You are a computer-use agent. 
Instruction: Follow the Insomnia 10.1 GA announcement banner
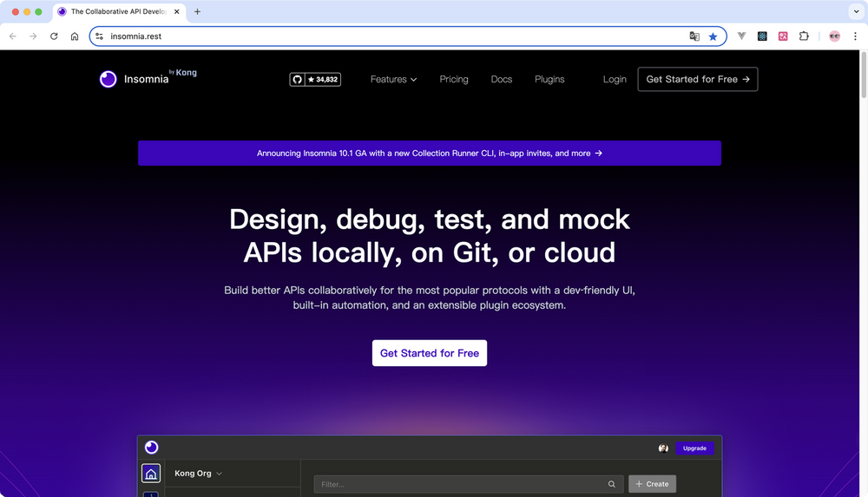click(x=430, y=154)
